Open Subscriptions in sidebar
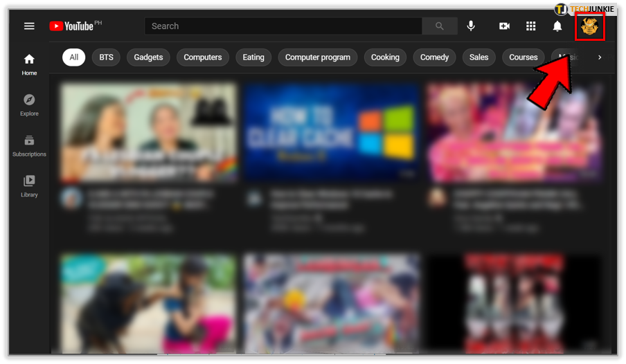This screenshot has height=364, width=626. tap(29, 145)
